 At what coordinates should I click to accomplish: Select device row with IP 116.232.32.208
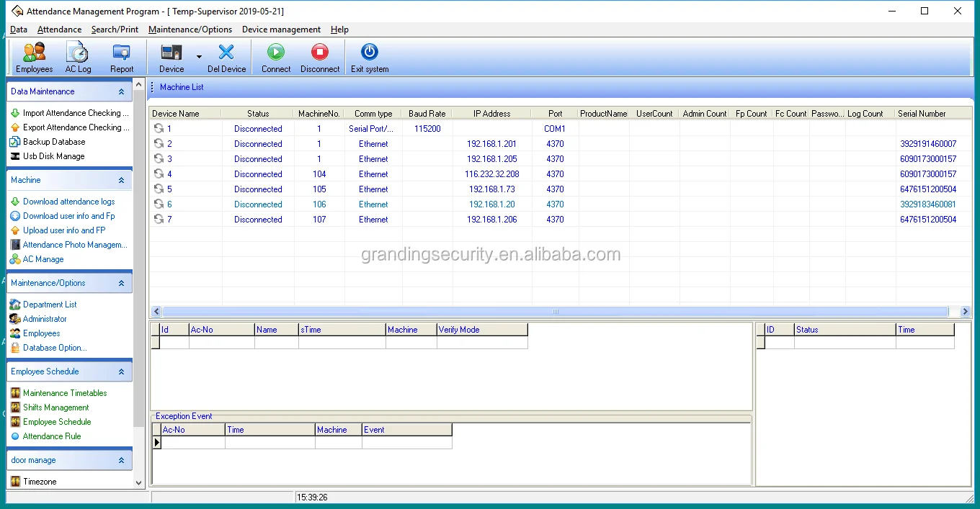click(491, 174)
